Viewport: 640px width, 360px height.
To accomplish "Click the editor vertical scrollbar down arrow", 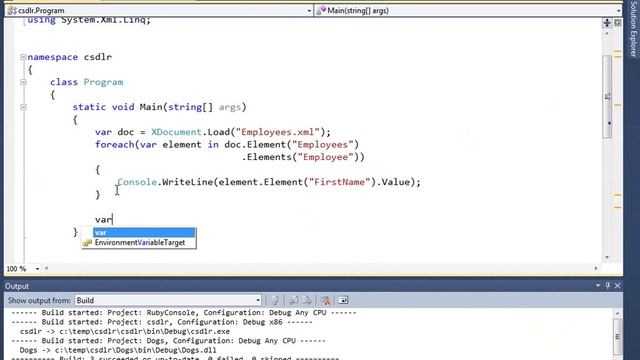I will 607,257.
